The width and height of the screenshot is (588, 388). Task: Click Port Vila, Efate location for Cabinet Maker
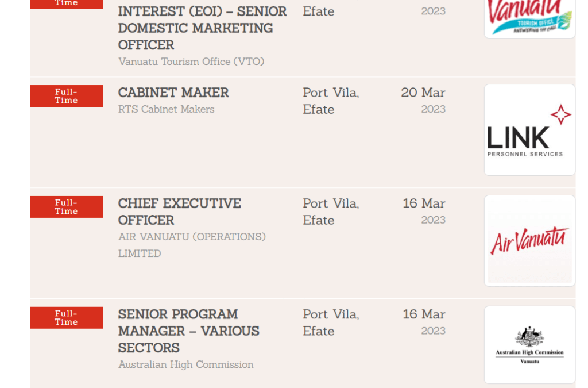[x=331, y=101]
